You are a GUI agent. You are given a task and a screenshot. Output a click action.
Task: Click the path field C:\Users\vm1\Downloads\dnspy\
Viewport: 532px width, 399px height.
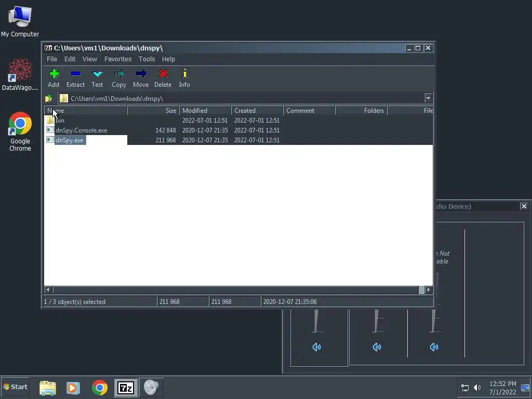(241, 98)
